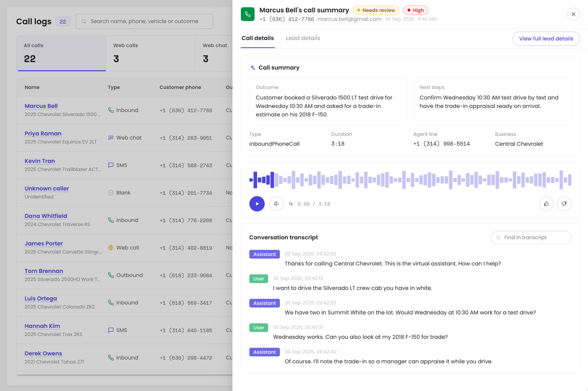Select the All calls tab
588x391 pixels.
pos(61,53)
